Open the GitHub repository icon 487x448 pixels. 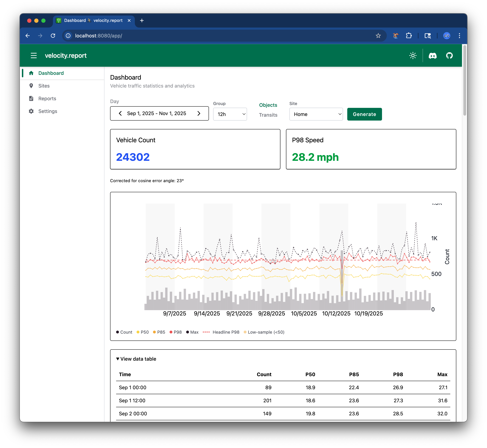[449, 56]
